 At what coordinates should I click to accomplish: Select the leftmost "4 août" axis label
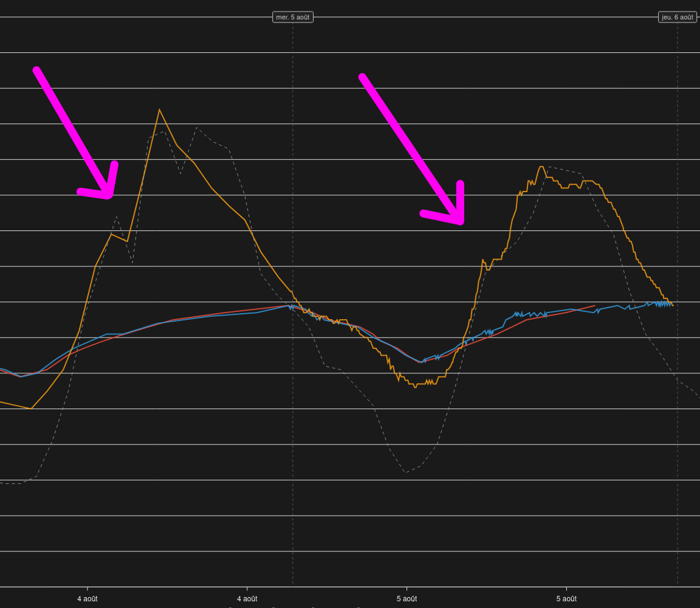[87, 599]
